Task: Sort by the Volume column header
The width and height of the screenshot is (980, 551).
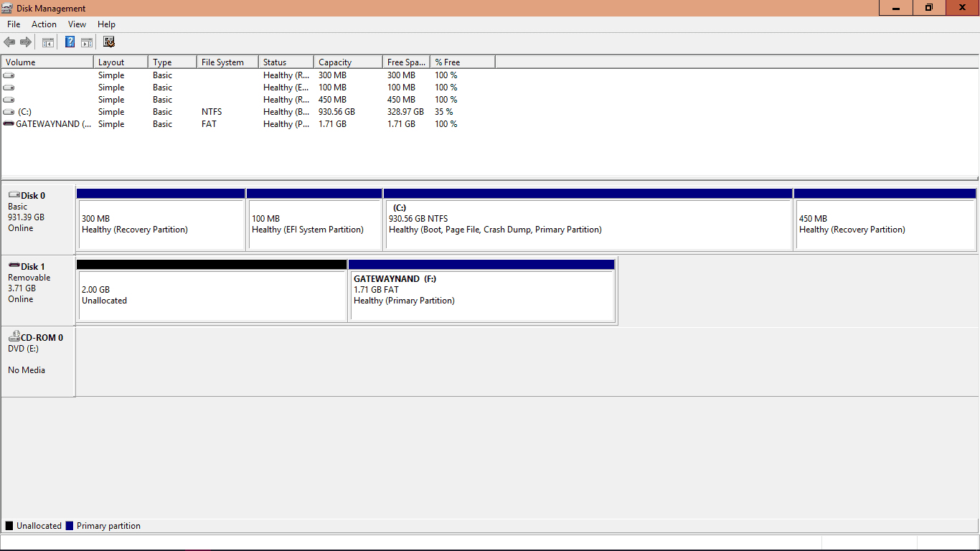Action: (x=47, y=62)
